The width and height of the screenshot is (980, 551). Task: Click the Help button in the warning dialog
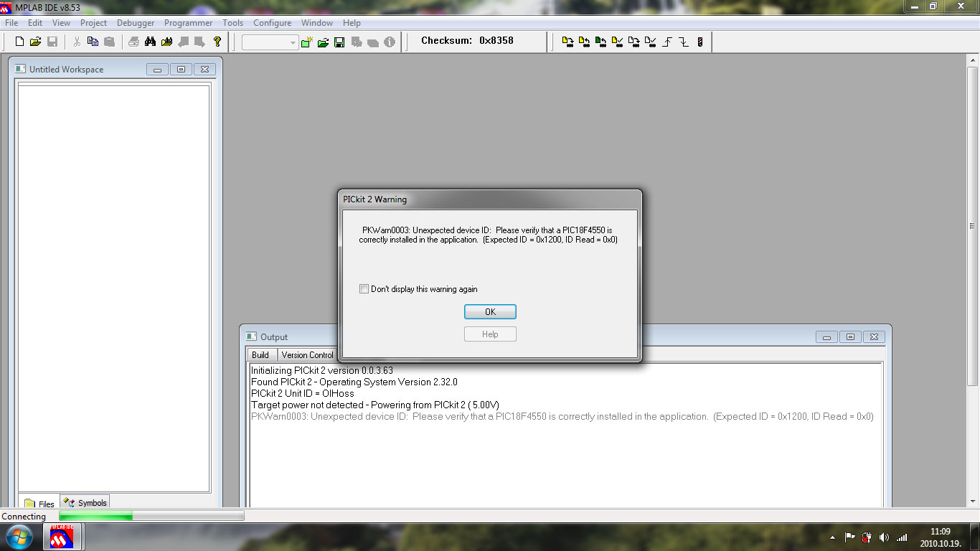[490, 334]
